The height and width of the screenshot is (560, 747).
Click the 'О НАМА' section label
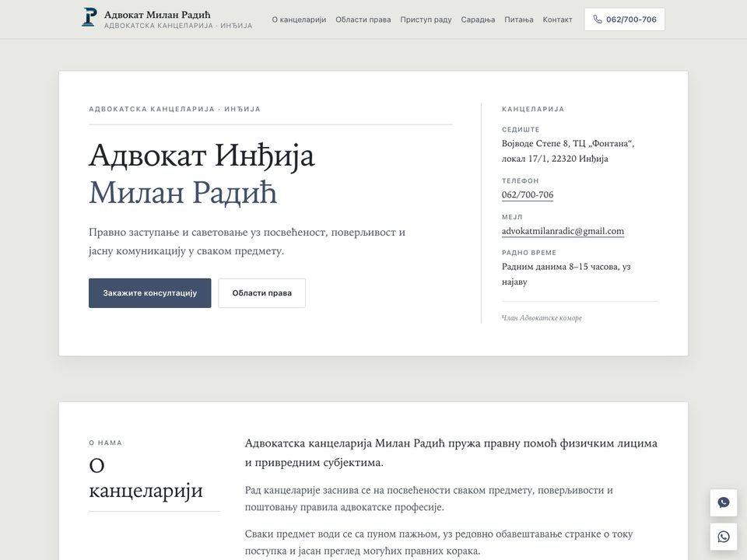(x=105, y=443)
